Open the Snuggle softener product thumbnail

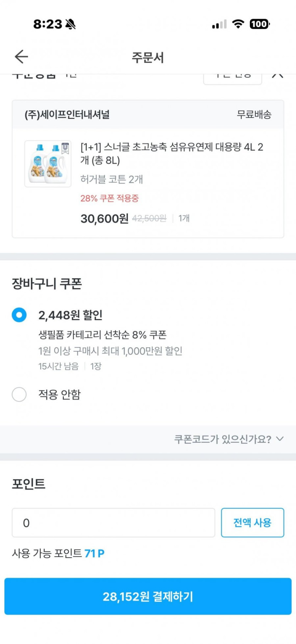click(x=48, y=164)
